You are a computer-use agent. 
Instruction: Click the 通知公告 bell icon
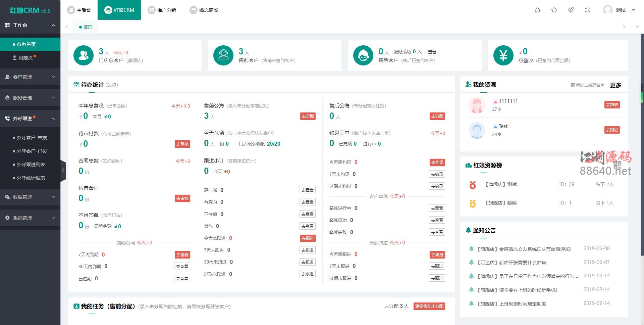tap(469, 230)
